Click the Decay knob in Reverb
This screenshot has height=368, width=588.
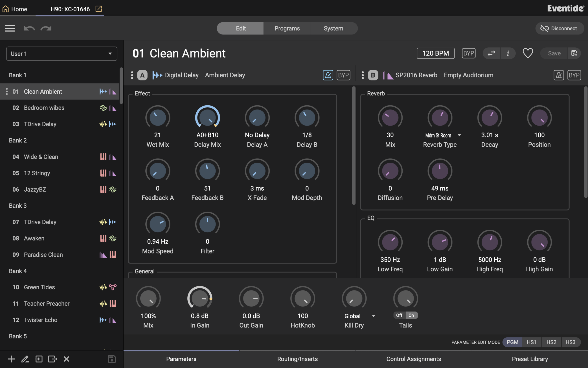point(490,118)
